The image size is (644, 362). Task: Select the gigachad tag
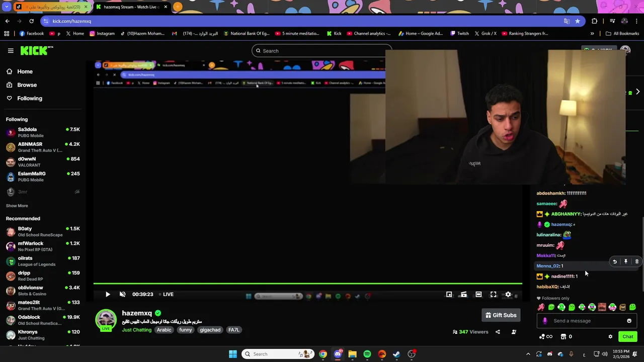210,330
